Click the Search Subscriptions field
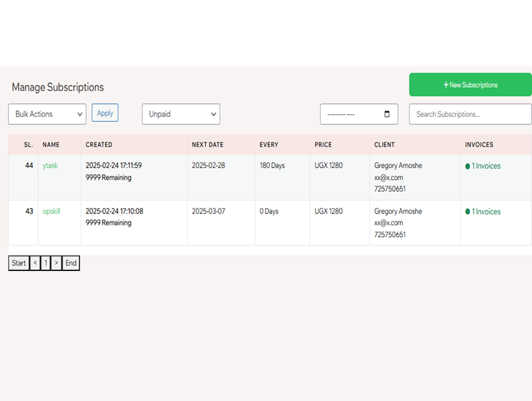 471,114
